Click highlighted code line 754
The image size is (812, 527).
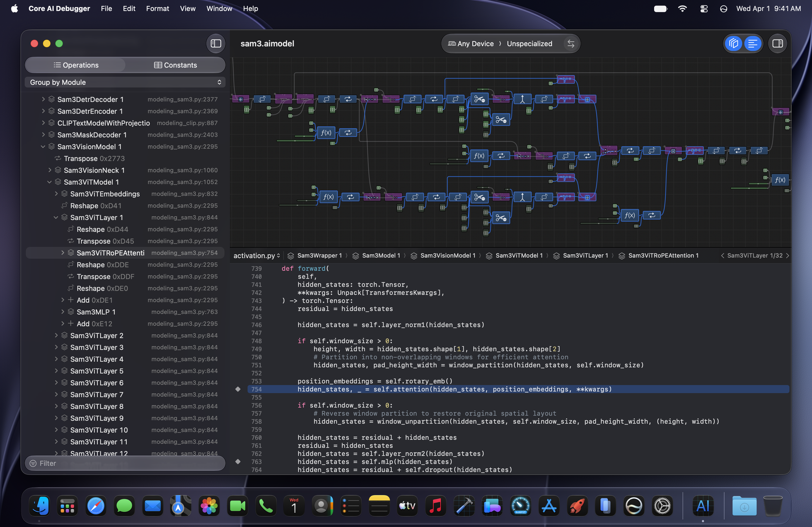pos(518,389)
